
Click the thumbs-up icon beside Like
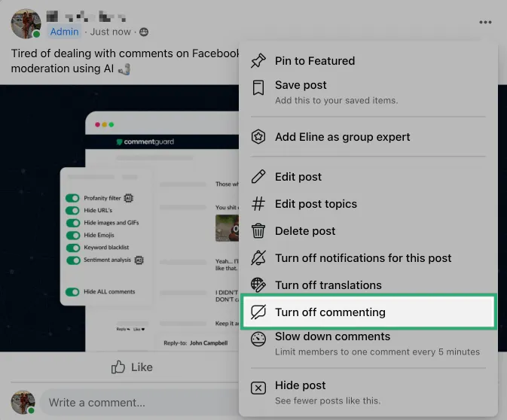(x=118, y=367)
